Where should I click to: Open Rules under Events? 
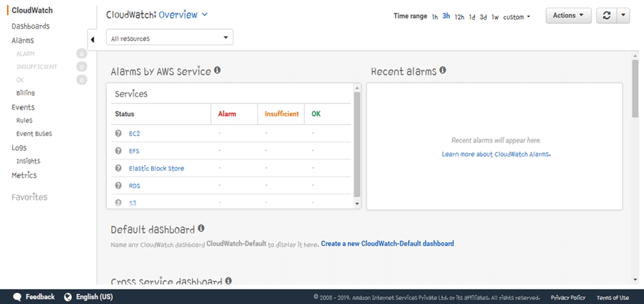[24, 121]
